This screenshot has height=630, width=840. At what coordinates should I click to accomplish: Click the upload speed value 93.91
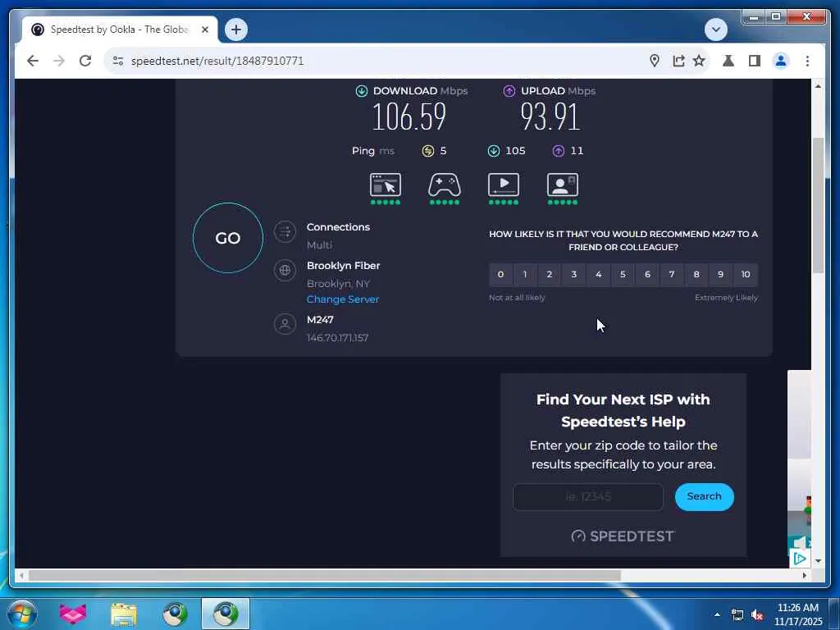click(550, 116)
